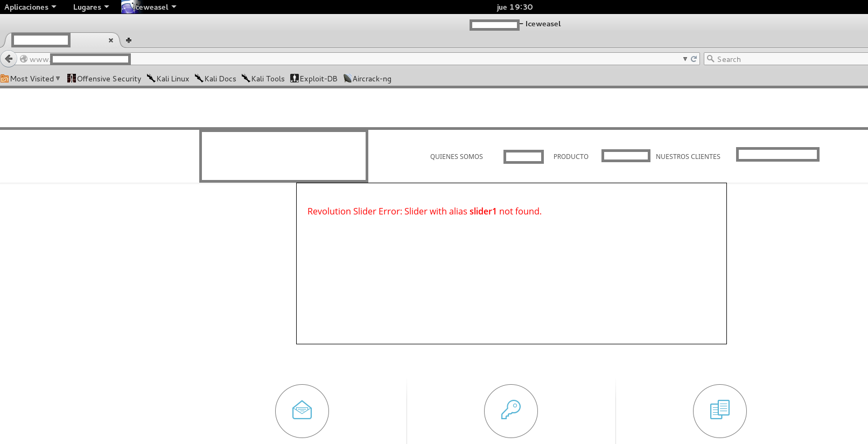868x444 pixels.
Task: Go to QUIENES SOMOS page
Action: (456, 157)
